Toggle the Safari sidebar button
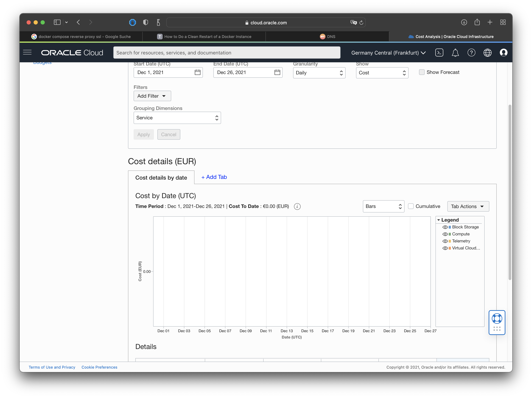The image size is (532, 398). [57, 22]
